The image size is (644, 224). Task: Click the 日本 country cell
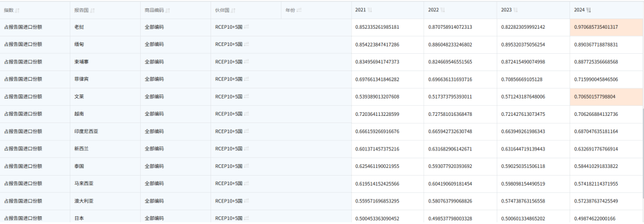[x=105, y=217]
